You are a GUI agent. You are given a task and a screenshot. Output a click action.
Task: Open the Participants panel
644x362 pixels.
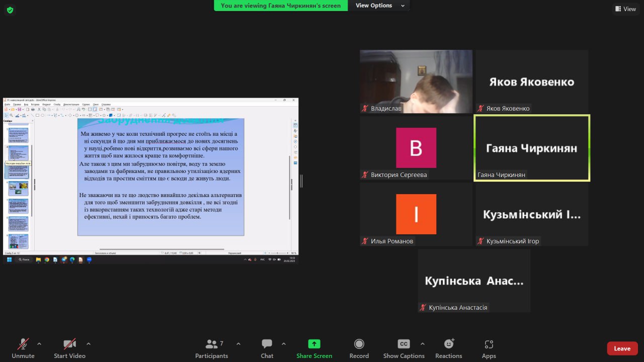(211, 348)
